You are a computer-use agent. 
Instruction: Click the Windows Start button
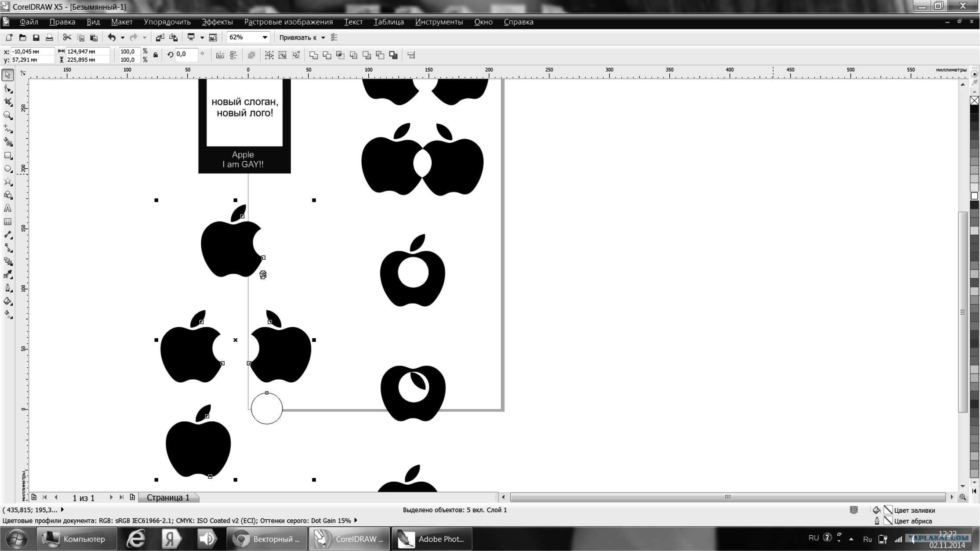coord(17,539)
